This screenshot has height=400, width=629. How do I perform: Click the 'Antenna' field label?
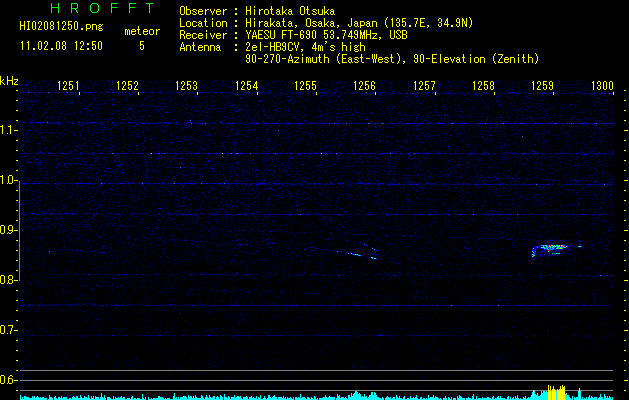point(200,47)
